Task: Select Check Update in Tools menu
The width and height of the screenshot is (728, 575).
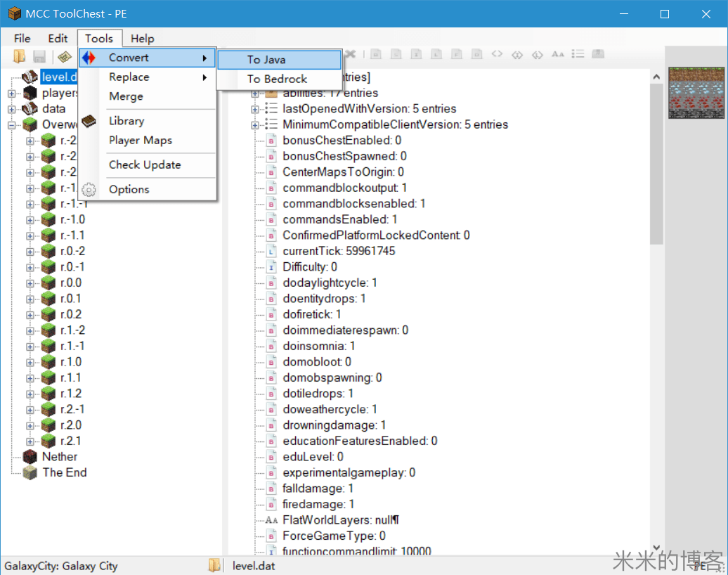Action: pyautogui.click(x=145, y=164)
